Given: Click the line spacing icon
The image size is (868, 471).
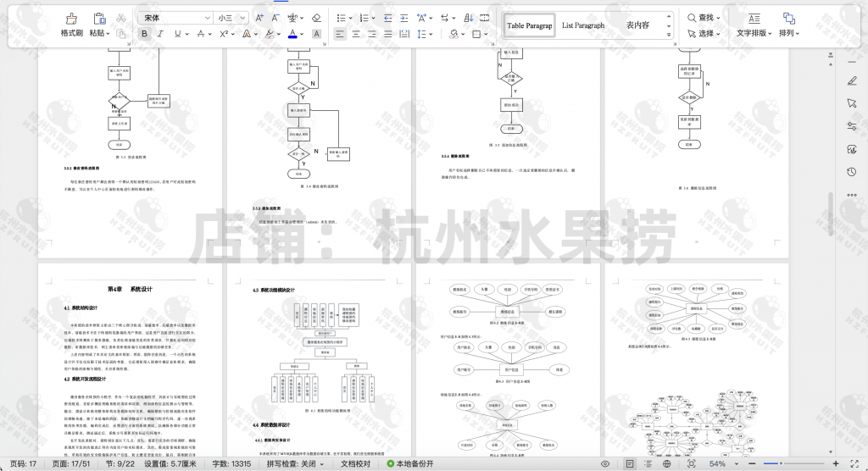Looking at the screenshot, I should pyautogui.click(x=422, y=34).
